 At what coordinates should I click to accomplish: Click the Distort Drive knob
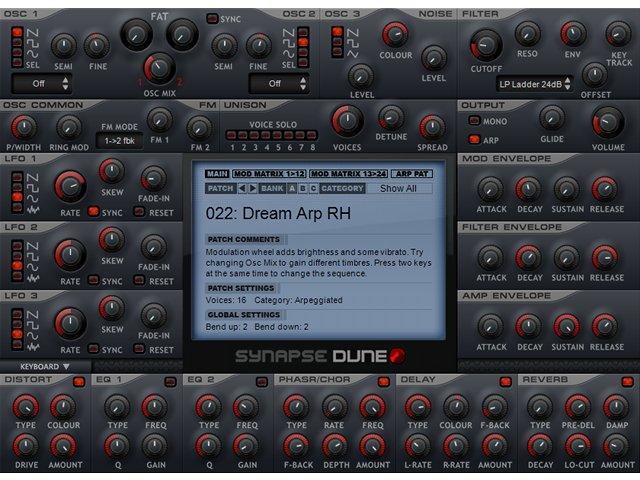pyautogui.click(x=25, y=447)
